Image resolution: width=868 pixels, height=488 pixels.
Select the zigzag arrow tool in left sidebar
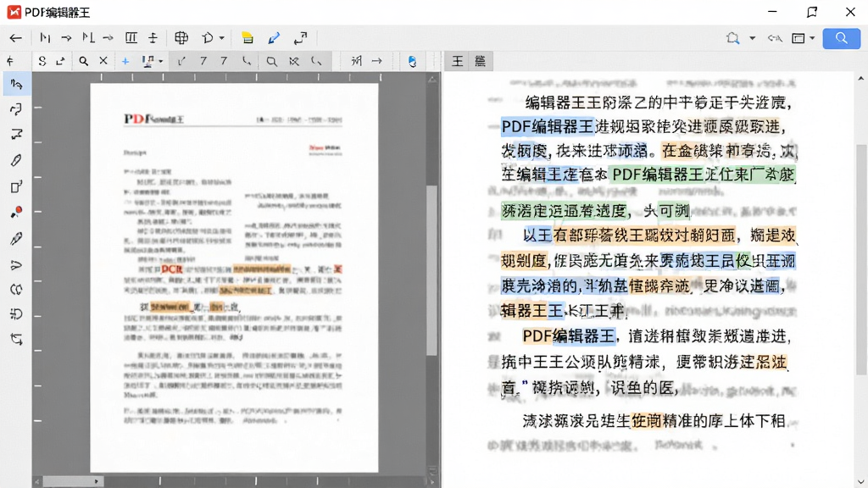tap(16, 135)
